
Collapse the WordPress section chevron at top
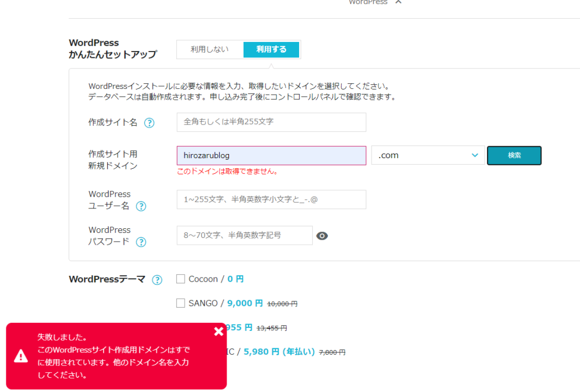pyautogui.click(x=398, y=2)
